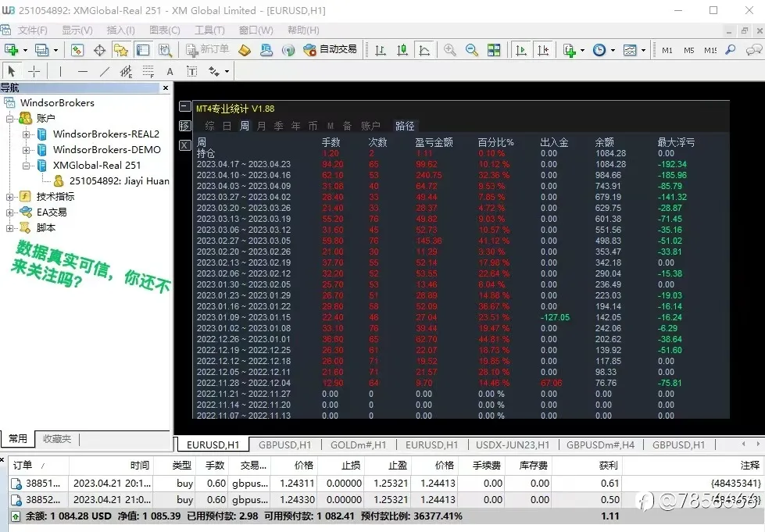
Task: Click the cloud hosting server icon
Action: click(266, 50)
